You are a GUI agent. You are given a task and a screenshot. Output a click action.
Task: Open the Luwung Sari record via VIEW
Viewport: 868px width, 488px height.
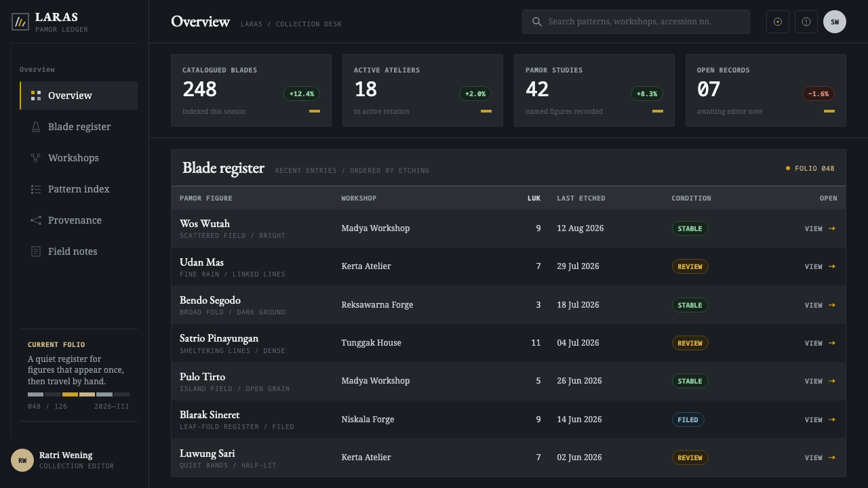tap(820, 457)
